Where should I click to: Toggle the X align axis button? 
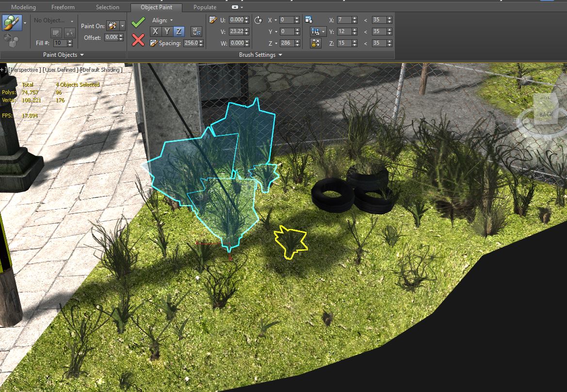(x=155, y=32)
